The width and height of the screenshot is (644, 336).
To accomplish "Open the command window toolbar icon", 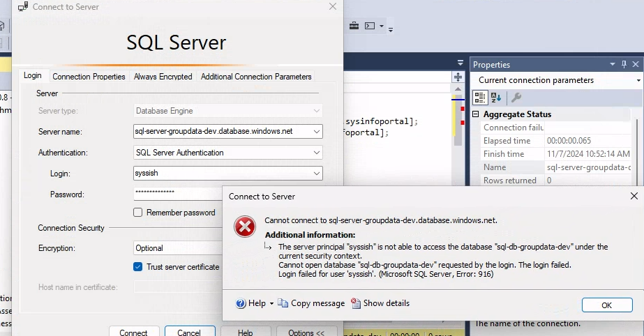I will (x=370, y=26).
